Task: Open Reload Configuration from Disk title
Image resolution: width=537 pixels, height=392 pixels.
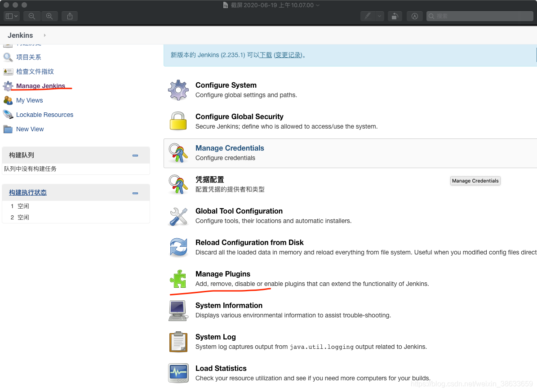Action: click(x=249, y=243)
